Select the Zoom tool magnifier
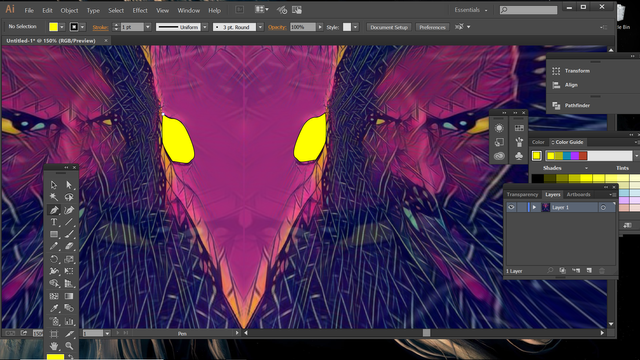Screen dimensions: 640x360 [x=69, y=346]
